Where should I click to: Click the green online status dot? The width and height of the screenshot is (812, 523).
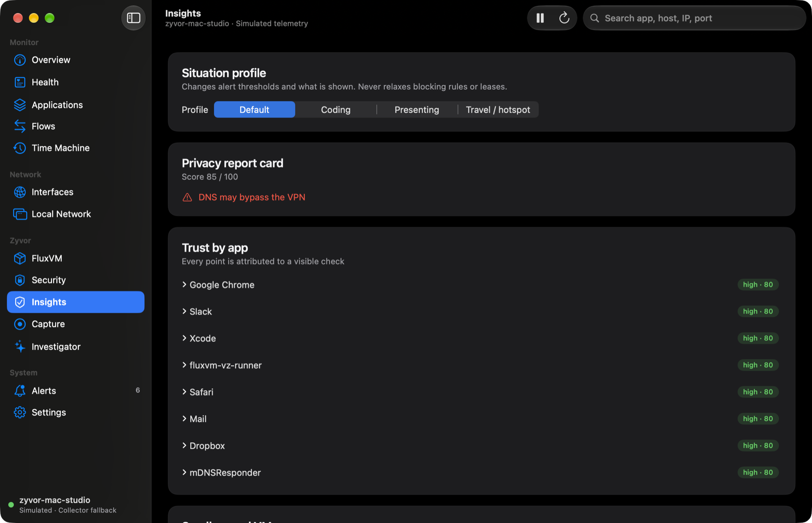pos(11,505)
